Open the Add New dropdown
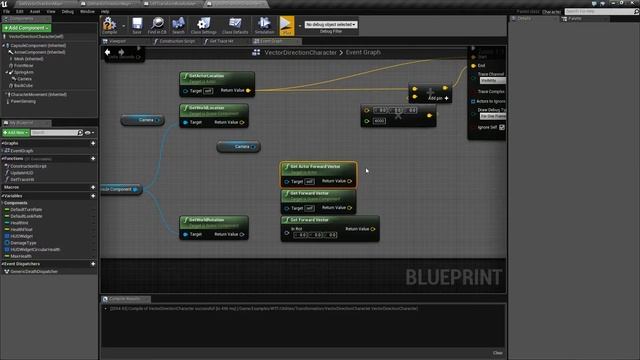The image size is (640, 360). [16, 133]
